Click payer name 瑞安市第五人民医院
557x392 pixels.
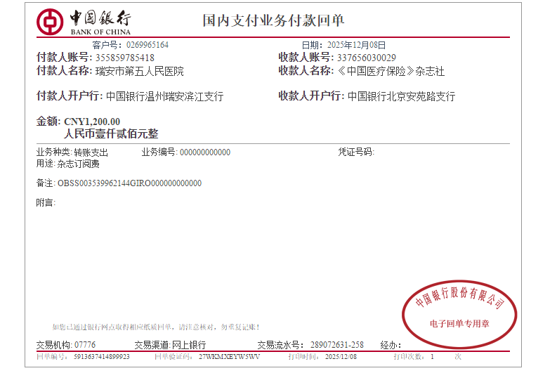[139, 71]
